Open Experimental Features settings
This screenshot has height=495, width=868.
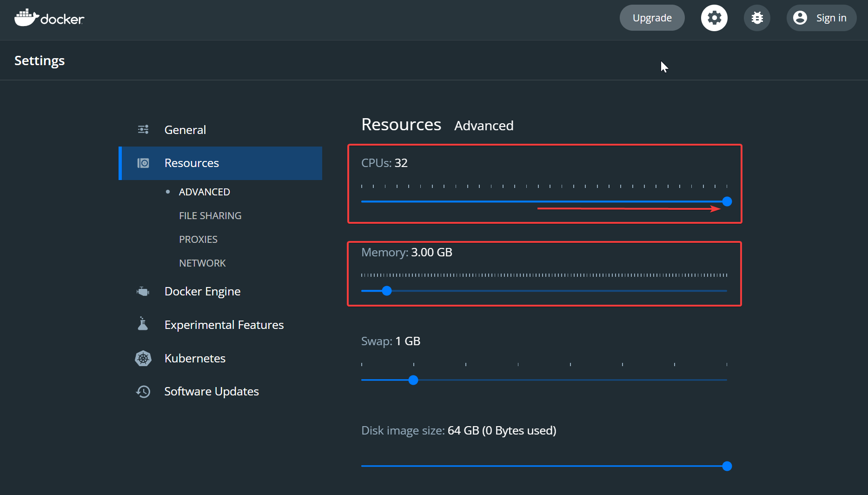(x=220, y=325)
